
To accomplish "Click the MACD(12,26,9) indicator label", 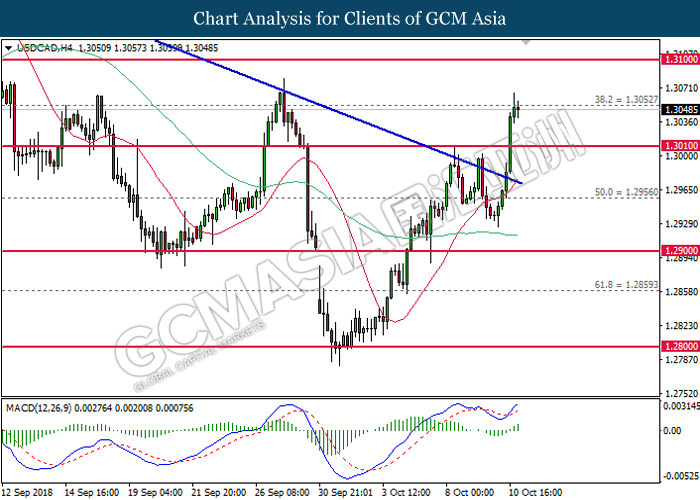I will [x=38, y=408].
